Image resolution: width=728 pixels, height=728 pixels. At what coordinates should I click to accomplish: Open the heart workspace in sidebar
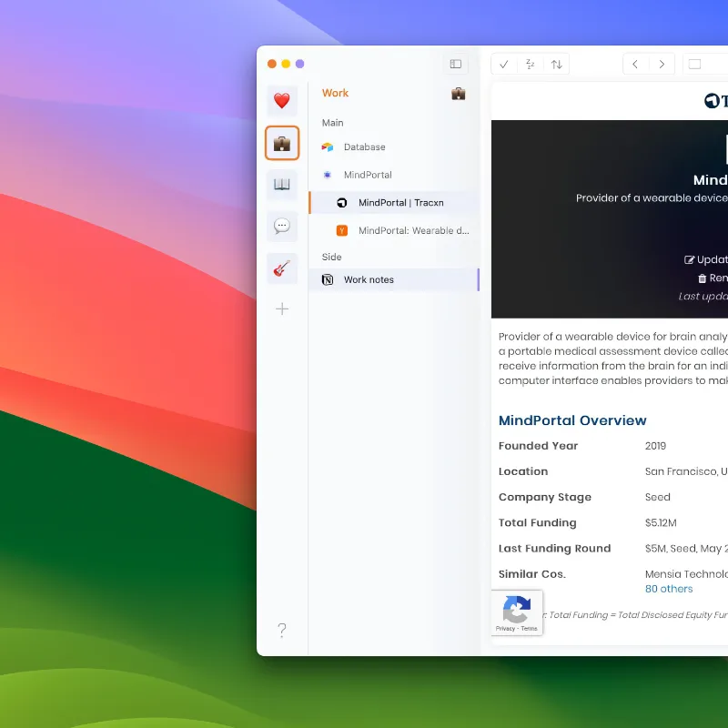(x=282, y=101)
